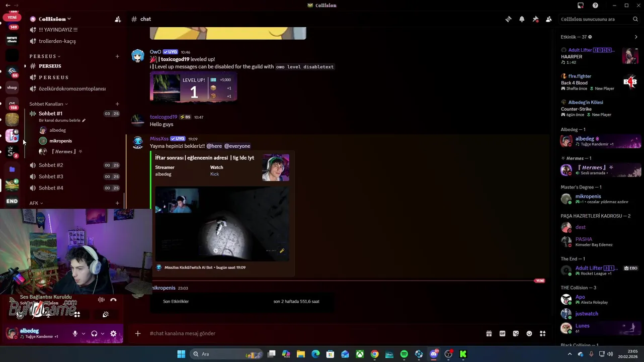Click the Windows Start button
This screenshot has height=362, width=644.
click(x=181, y=354)
